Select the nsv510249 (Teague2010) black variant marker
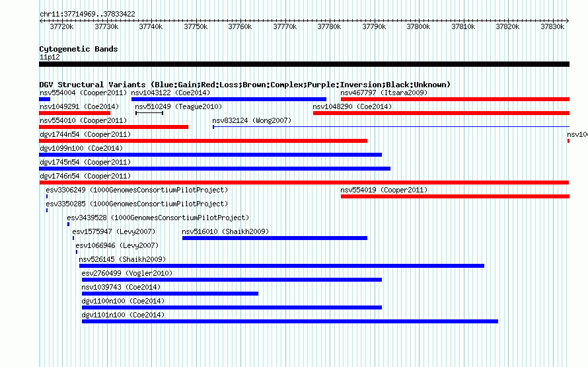The width and height of the screenshot is (588, 367). (x=149, y=113)
